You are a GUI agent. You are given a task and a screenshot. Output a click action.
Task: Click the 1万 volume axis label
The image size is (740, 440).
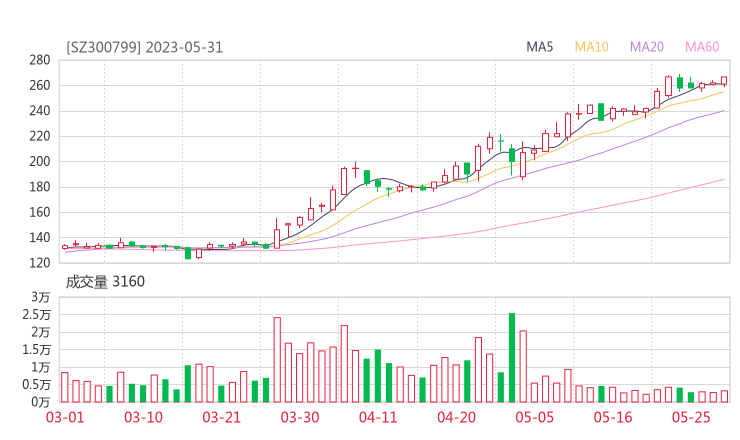41,367
